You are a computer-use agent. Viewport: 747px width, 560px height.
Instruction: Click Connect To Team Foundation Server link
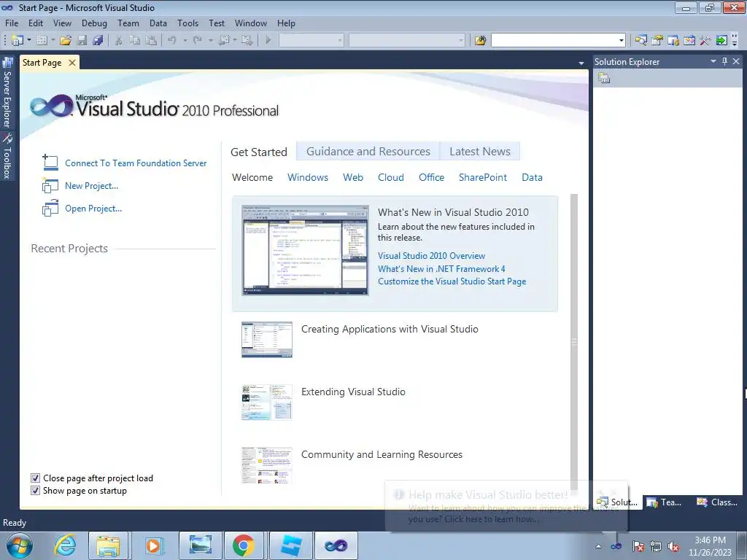(x=136, y=163)
